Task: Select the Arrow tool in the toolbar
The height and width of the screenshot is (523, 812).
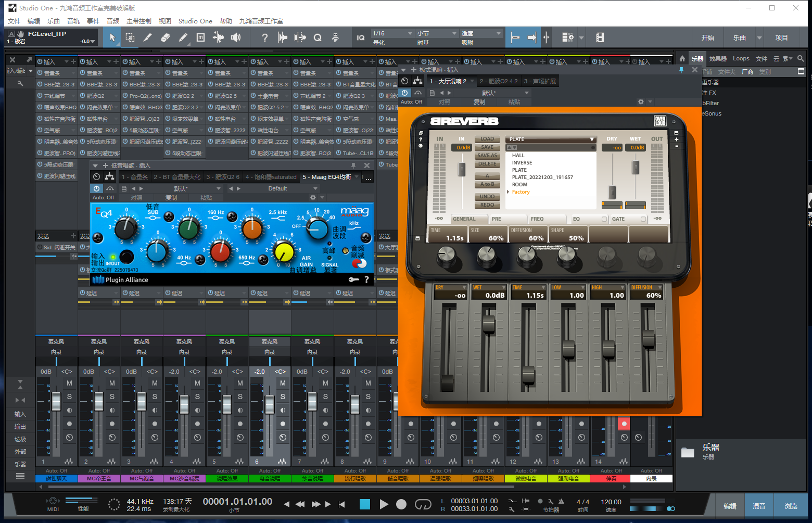Action: coord(112,37)
